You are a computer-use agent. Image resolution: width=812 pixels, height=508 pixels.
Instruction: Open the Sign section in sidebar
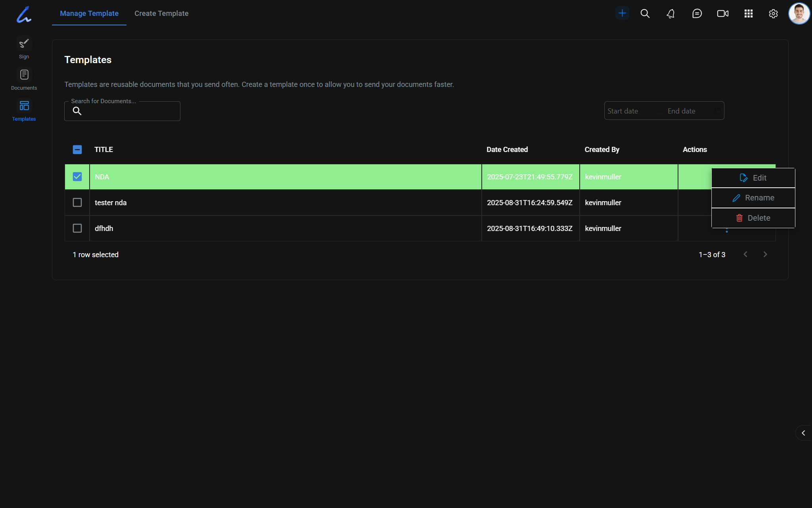coord(24,48)
